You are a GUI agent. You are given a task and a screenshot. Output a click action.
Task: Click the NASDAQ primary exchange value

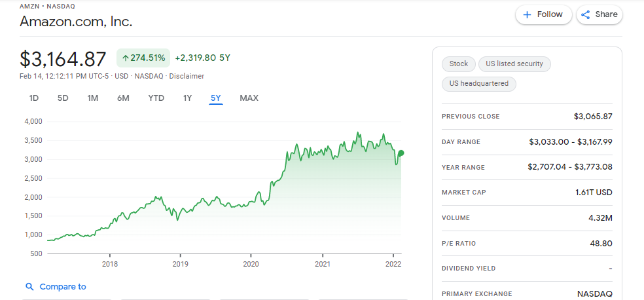coord(595,294)
